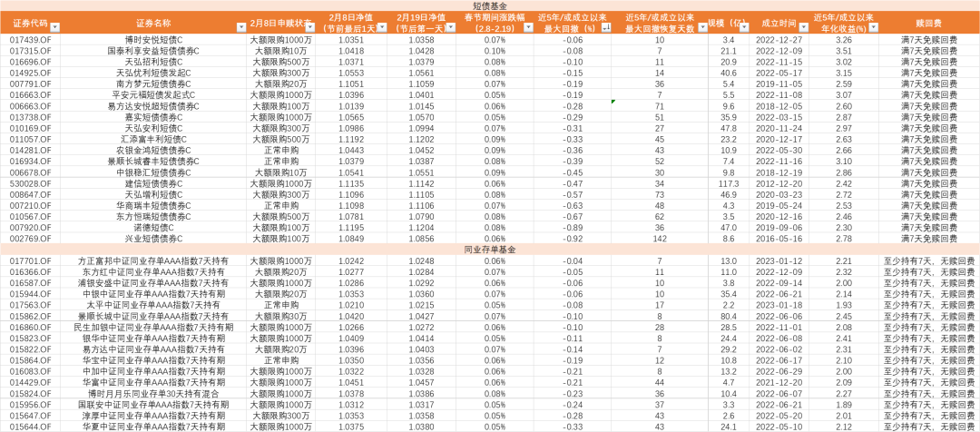The width and height of the screenshot is (980, 432).
Task: Select recovery days value 142
Action: click(x=660, y=238)
